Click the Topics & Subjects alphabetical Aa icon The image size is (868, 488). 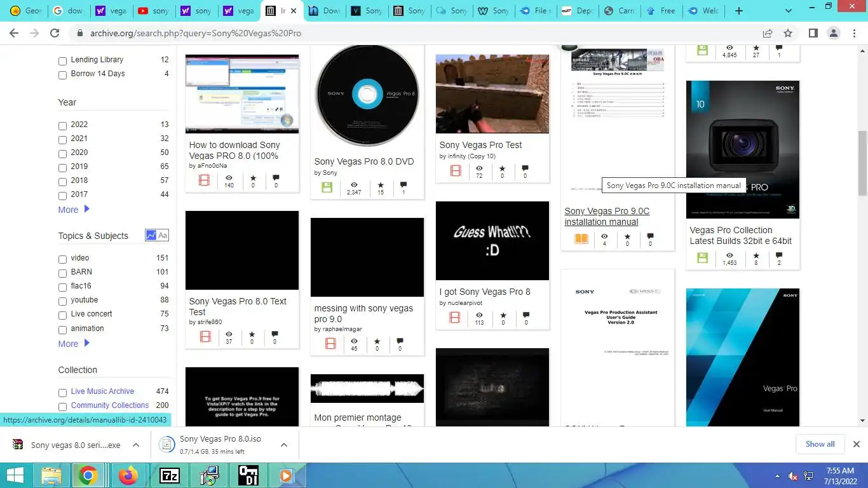click(163, 235)
